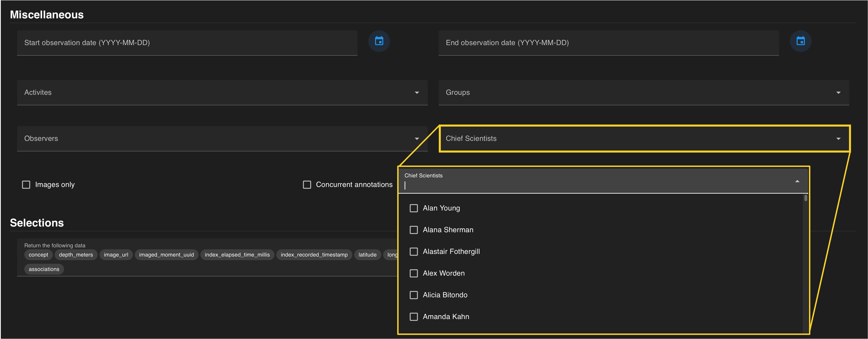
Task: Enable the Images only checkbox
Action: click(26, 185)
